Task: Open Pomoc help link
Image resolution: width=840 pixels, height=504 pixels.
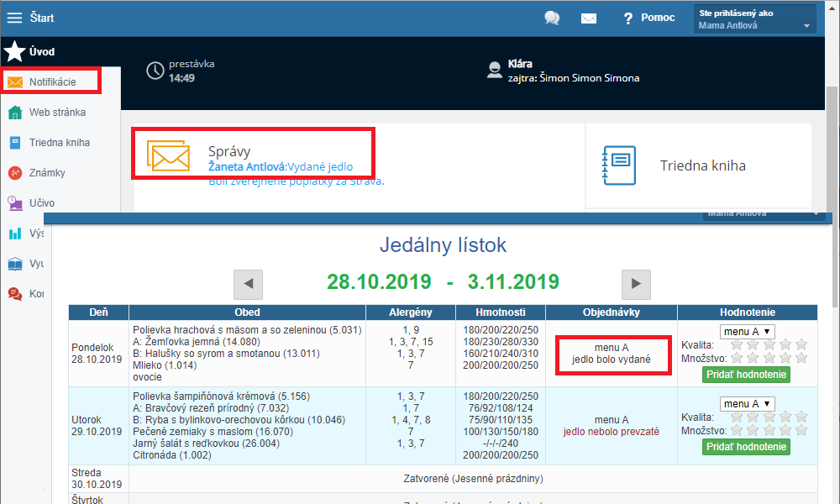Action: pos(658,18)
